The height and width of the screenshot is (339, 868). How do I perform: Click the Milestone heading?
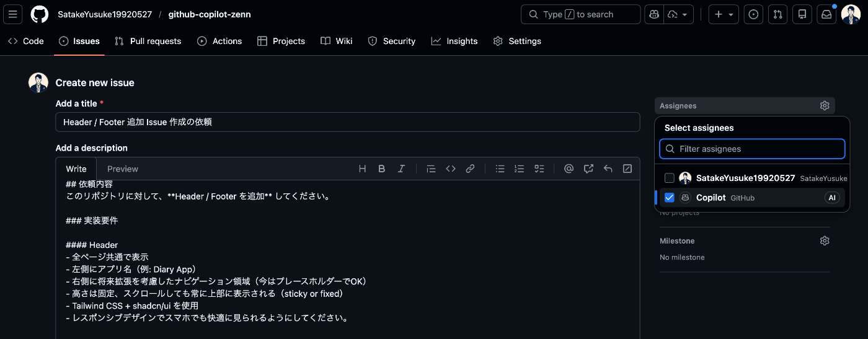point(677,240)
